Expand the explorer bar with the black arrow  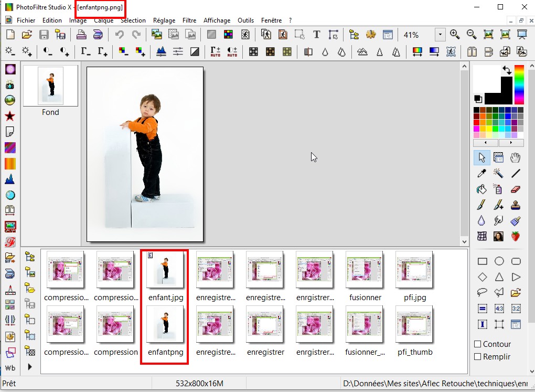(x=30, y=367)
